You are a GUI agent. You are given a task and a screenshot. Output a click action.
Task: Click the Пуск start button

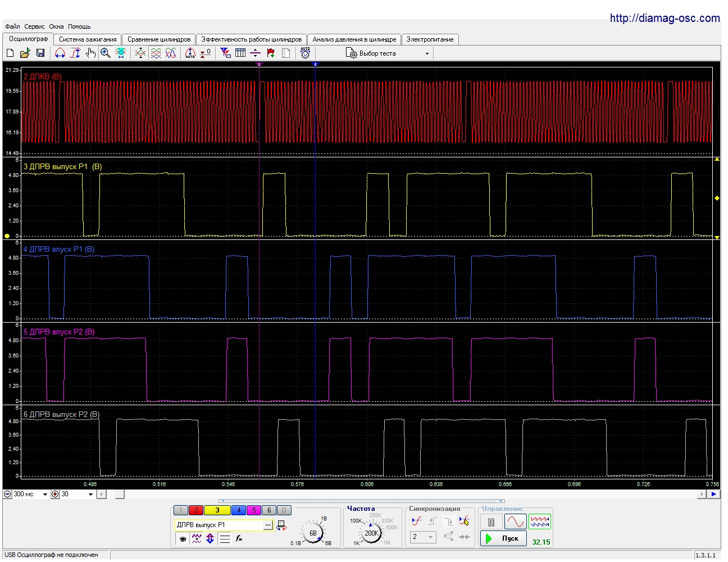(504, 538)
